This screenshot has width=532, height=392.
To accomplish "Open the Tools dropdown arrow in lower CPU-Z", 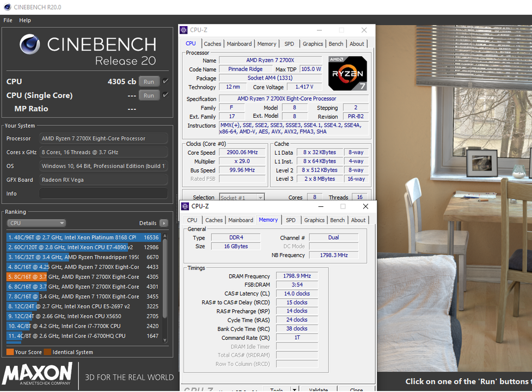I will (295, 389).
